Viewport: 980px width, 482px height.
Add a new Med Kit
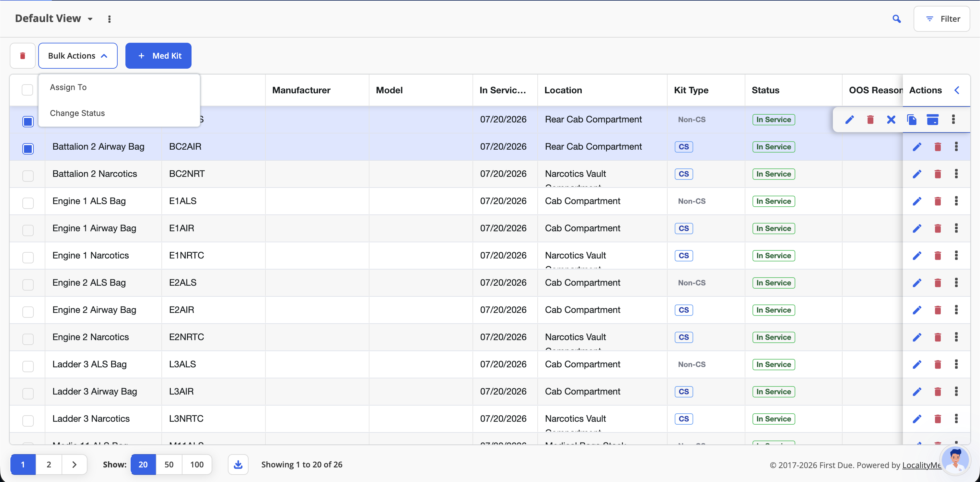pos(158,55)
